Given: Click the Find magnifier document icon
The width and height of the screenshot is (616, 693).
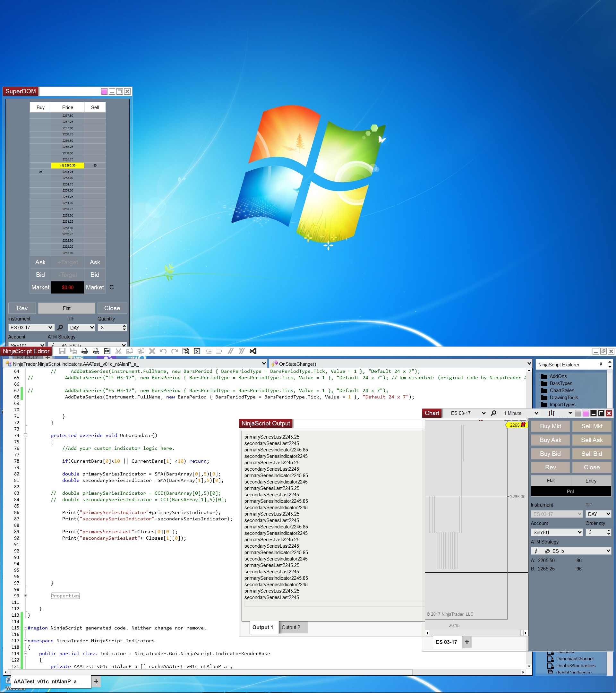Looking at the screenshot, I should tap(186, 351).
